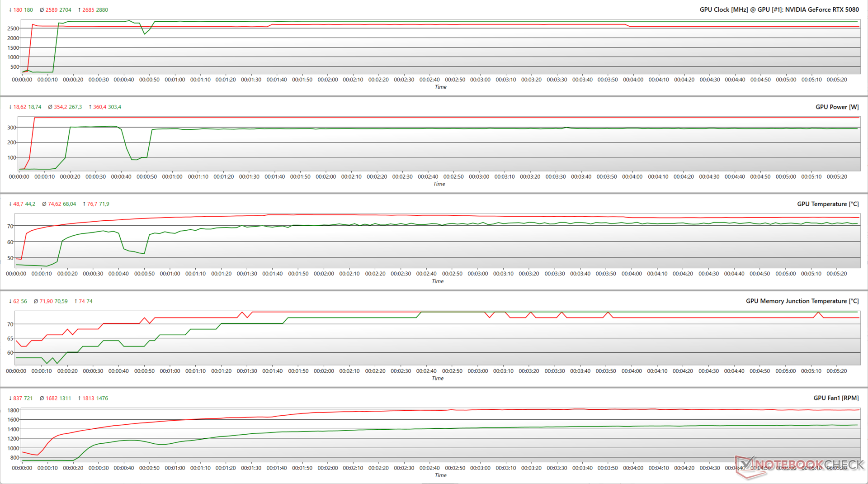Click the 2500 label on GPU Clock y-axis
This screenshot has width=868, height=484.
pos(13,28)
